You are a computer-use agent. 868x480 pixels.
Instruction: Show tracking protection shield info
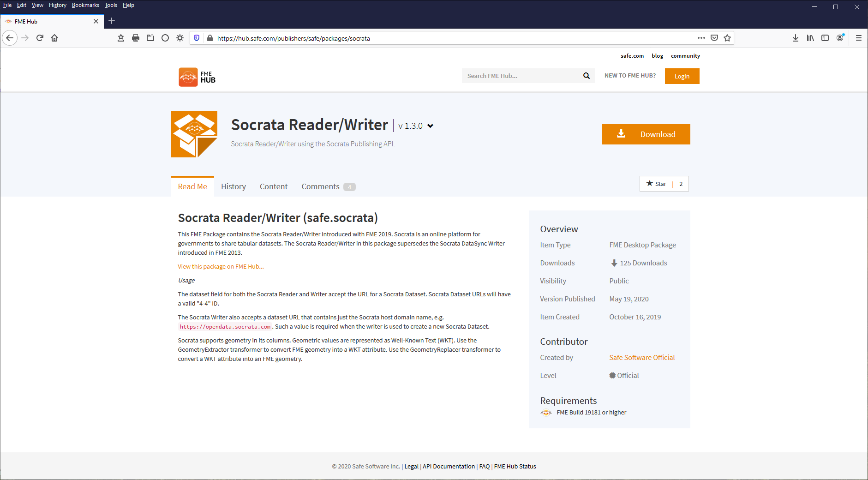[197, 38]
